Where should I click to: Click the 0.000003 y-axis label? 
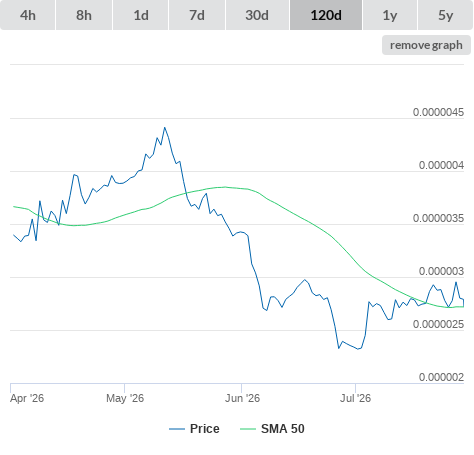pyautogui.click(x=441, y=271)
